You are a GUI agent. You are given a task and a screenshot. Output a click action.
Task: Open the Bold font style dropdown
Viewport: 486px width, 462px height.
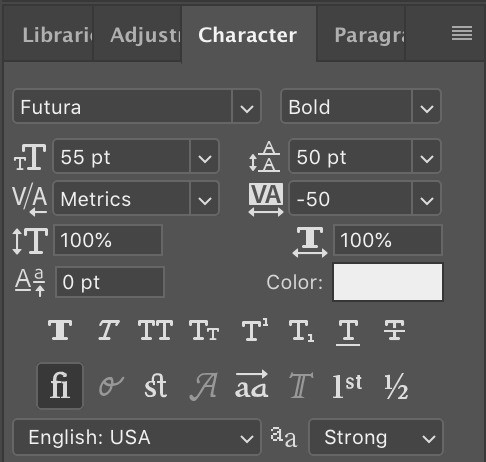pos(427,107)
